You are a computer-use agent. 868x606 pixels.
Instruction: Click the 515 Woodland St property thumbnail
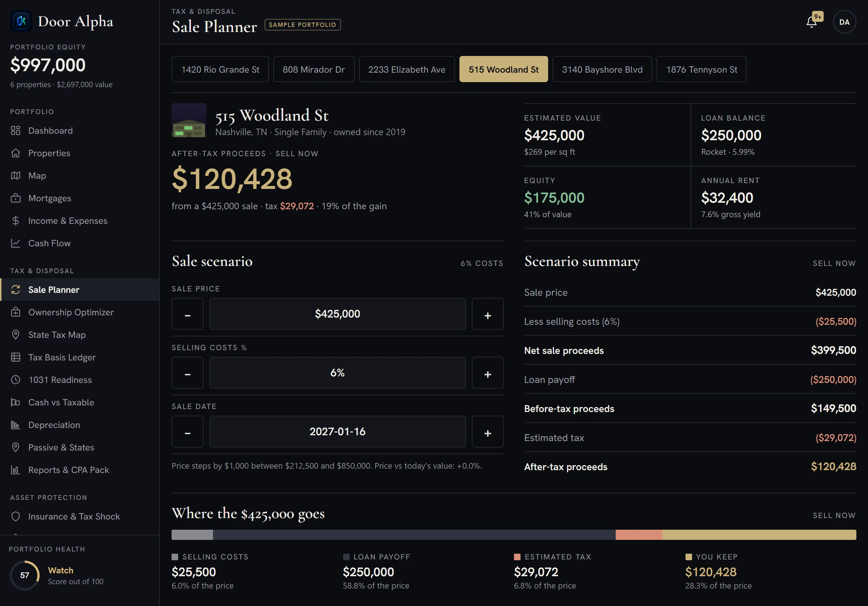(x=189, y=120)
